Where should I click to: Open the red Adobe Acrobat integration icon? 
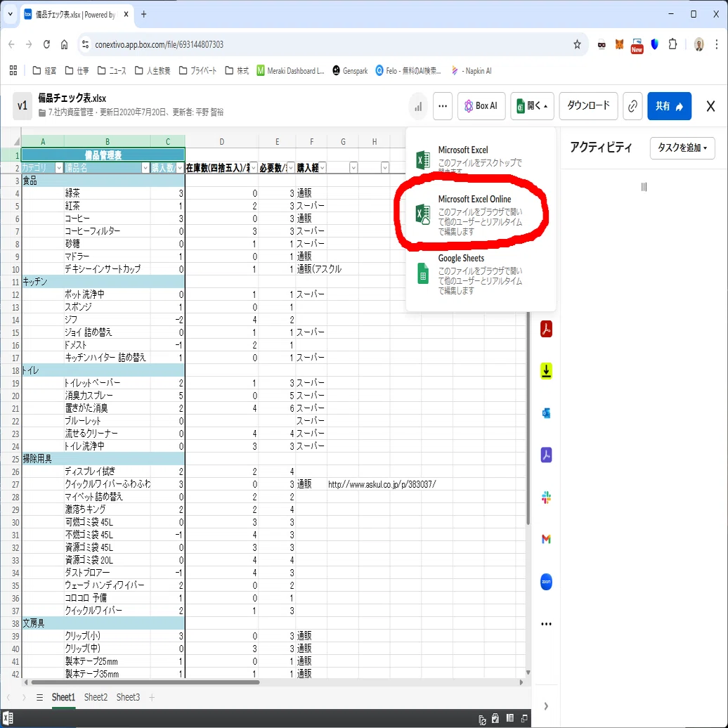click(x=547, y=329)
